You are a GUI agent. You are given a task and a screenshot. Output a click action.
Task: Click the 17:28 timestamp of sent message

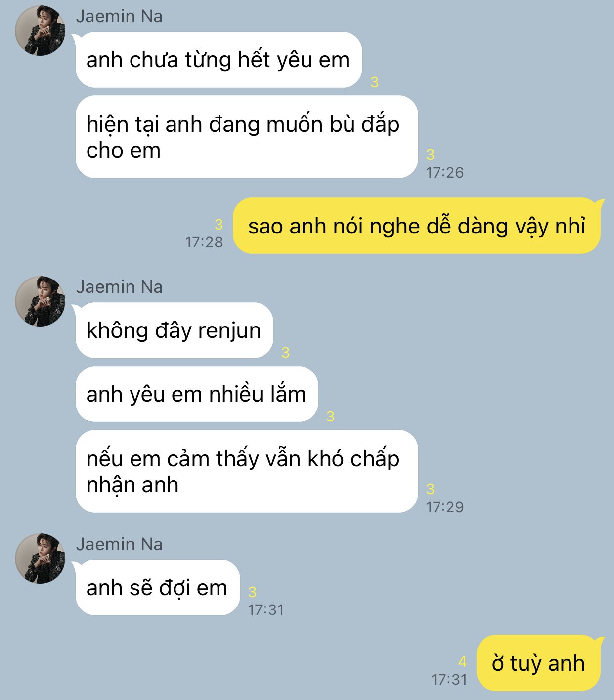(204, 242)
